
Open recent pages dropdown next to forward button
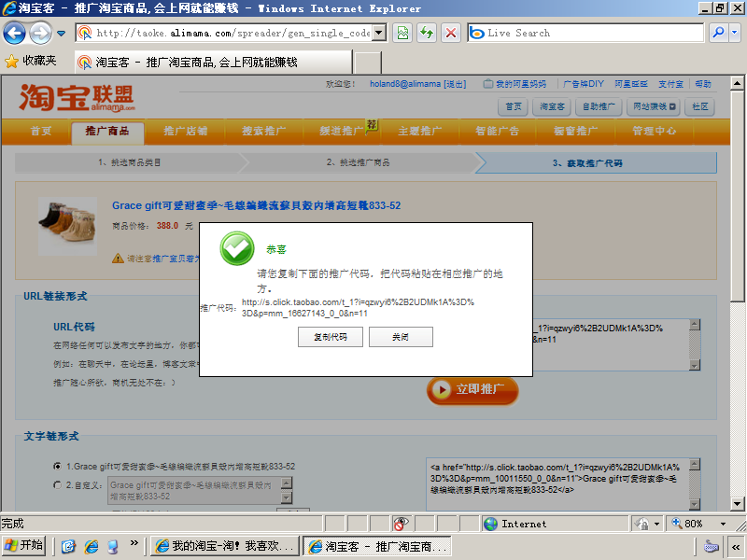tap(61, 34)
